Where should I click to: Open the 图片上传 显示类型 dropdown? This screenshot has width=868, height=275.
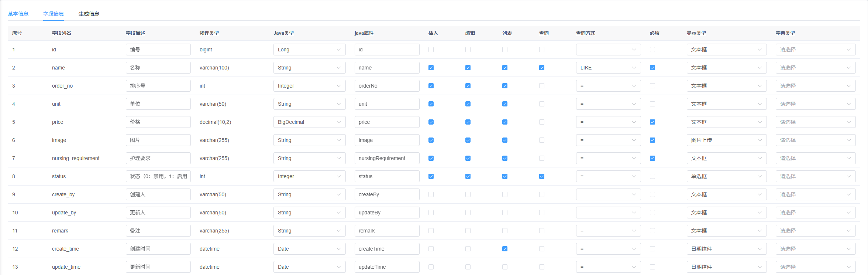point(727,140)
